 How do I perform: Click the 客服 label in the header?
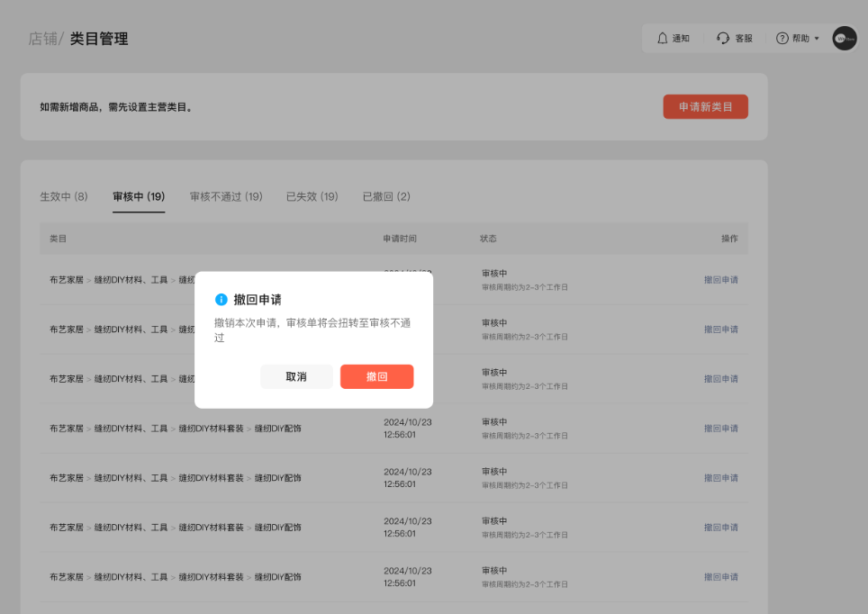(744, 38)
